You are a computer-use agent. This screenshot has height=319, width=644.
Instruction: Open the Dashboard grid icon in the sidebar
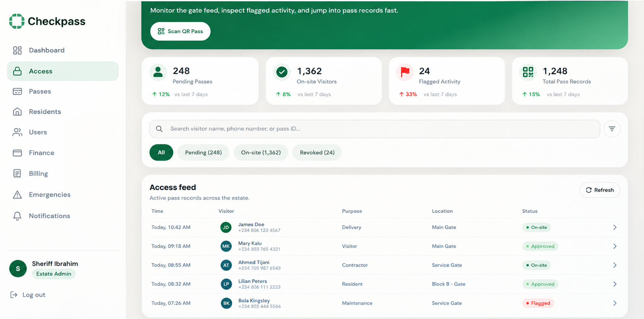[x=17, y=50]
